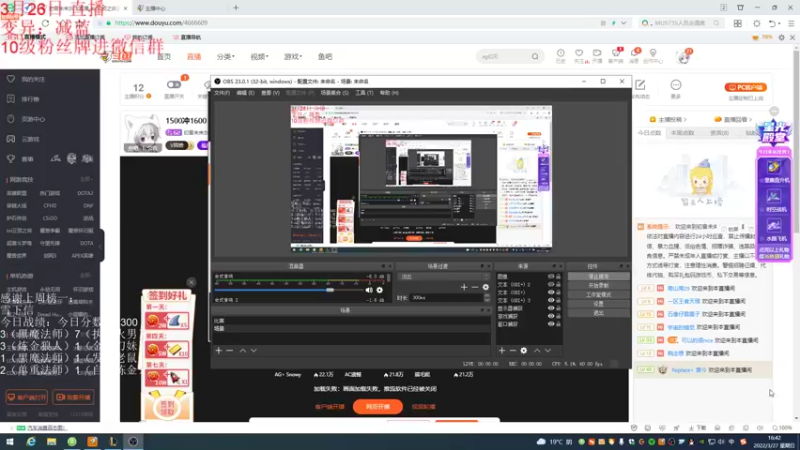Open the Windows Start button

10,442
